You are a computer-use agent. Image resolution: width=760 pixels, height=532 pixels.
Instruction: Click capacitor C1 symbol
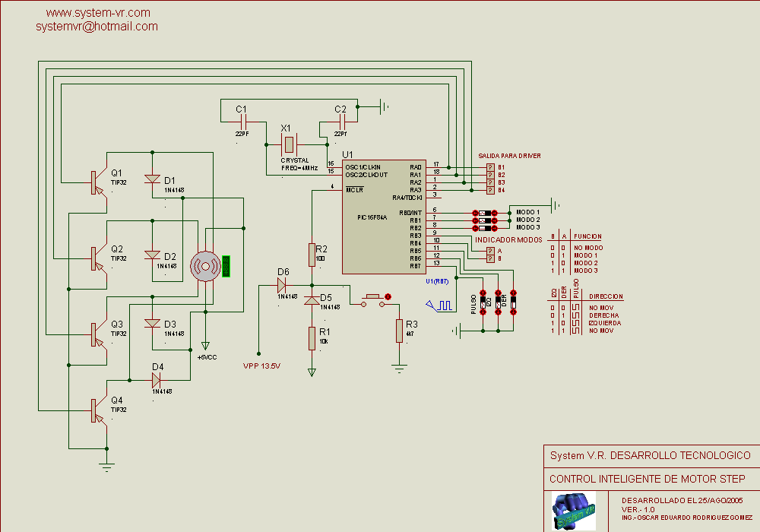click(x=242, y=122)
